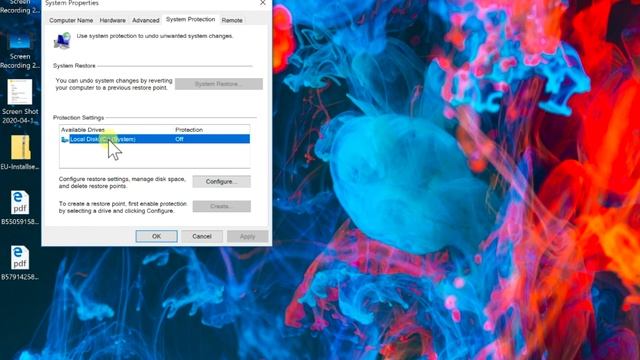Click the Protection column header
This screenshot has width=640, height=360.
(x=189, y=130)
